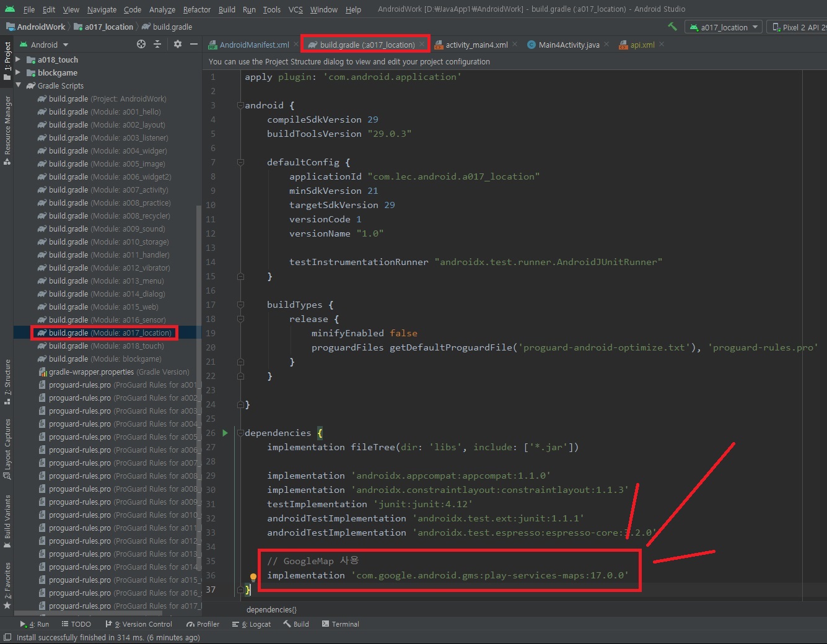Click the play-services-maps dependency string
827x644 pixels.
pos(489,575)
